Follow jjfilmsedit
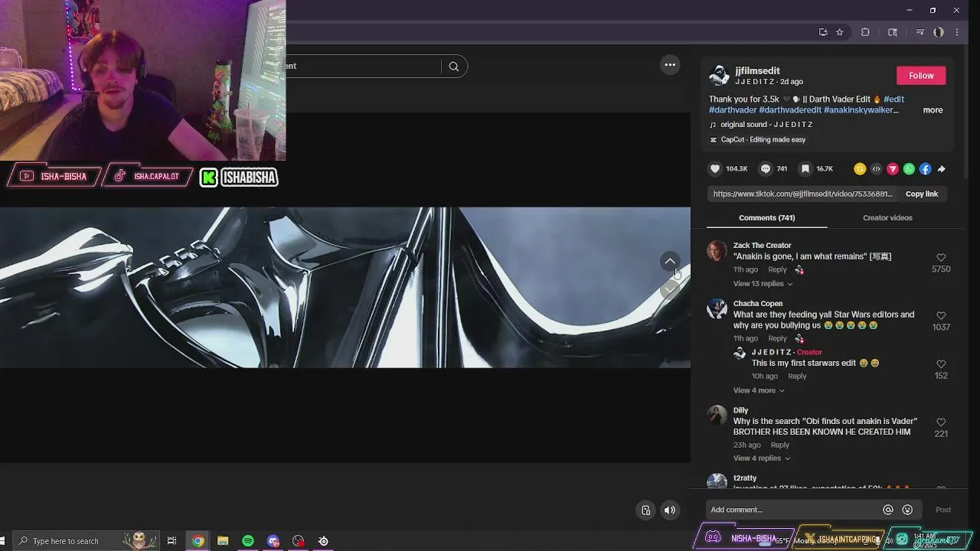Image resolution: width=980 pixels, height=551 pixels. click(x=921, y=76)
